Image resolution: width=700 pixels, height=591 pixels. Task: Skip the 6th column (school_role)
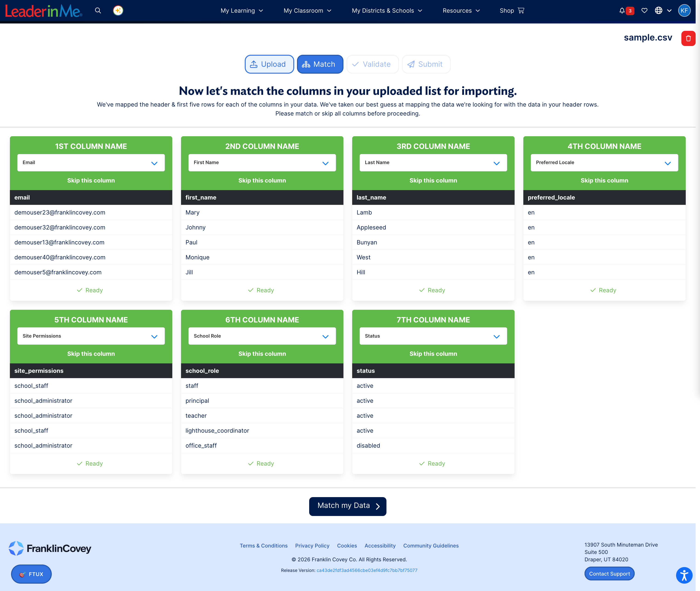coord(262,354)
